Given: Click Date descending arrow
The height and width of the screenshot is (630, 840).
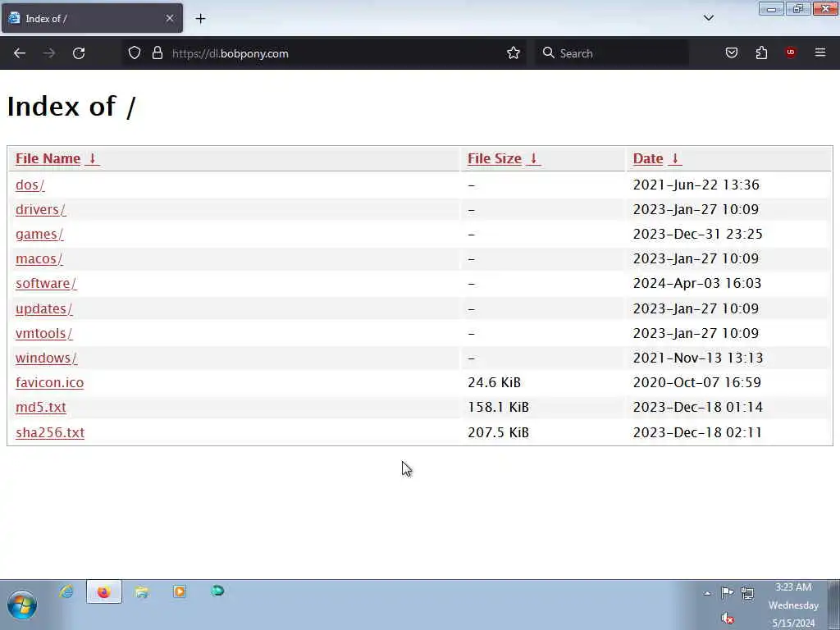Looking at the screenshot, I should point(675,158).
